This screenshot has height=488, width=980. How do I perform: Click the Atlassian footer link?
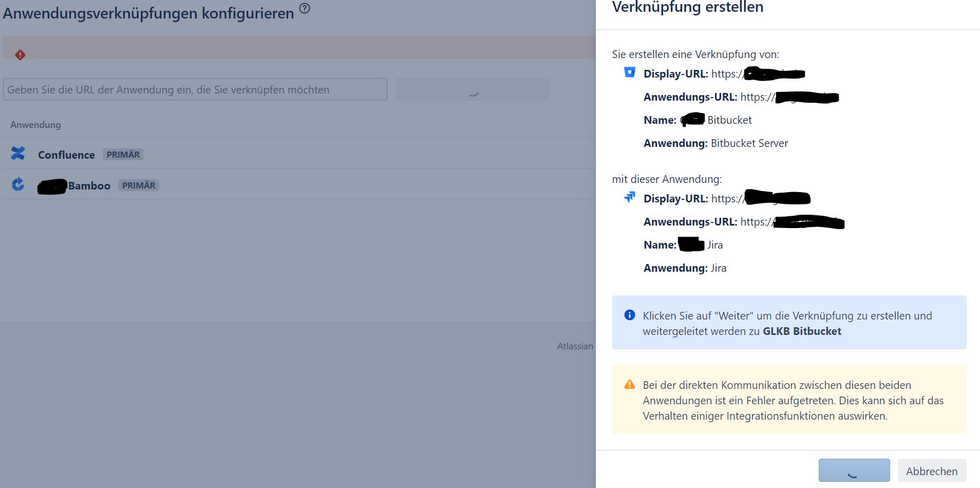click(575, 346)
